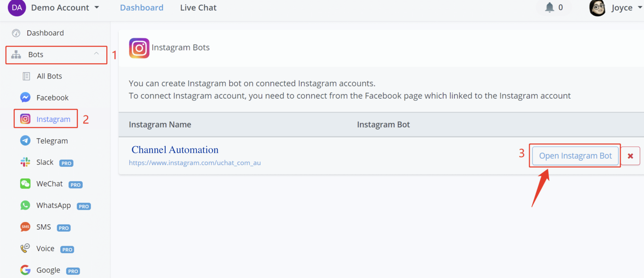Switch to the Live Chat tab
The image size is (644, 278).
point(198,8)
